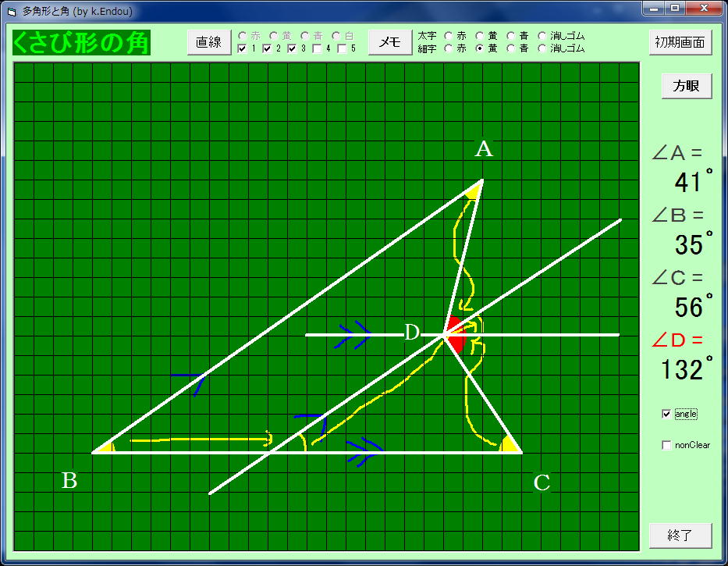Click vertex label B
The image size is (728, 566).
[69, 480]
